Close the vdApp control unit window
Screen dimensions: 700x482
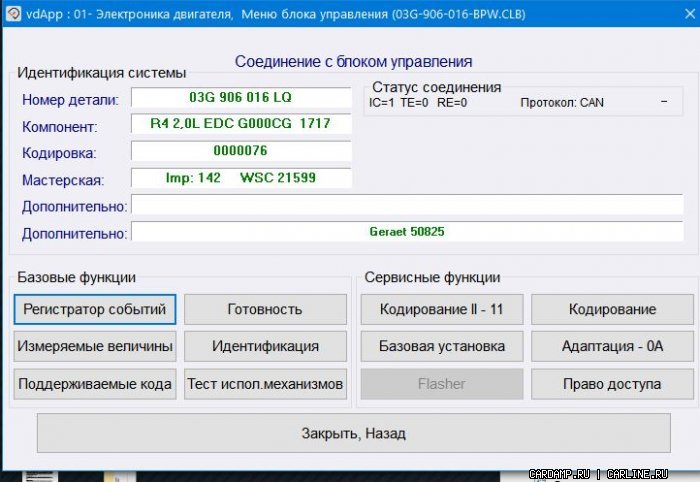tap(689, 14)
